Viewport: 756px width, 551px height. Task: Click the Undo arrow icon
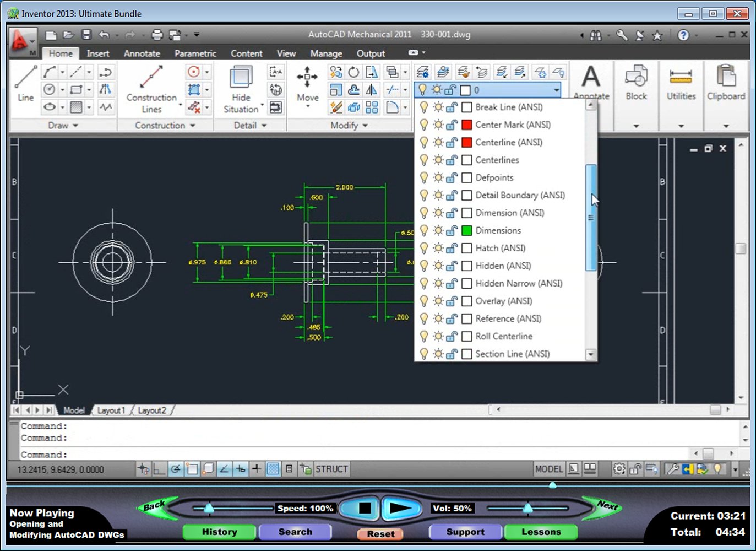pos(104,35)
